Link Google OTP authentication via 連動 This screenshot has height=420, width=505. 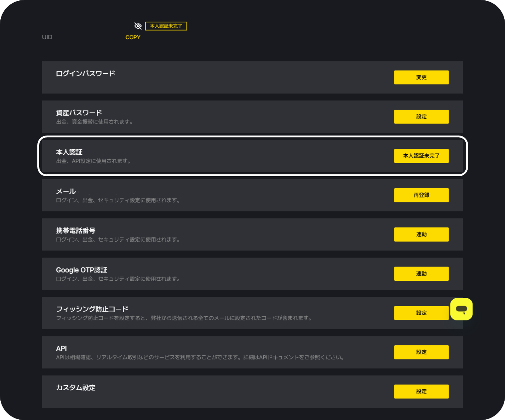[x=421, y=274]
